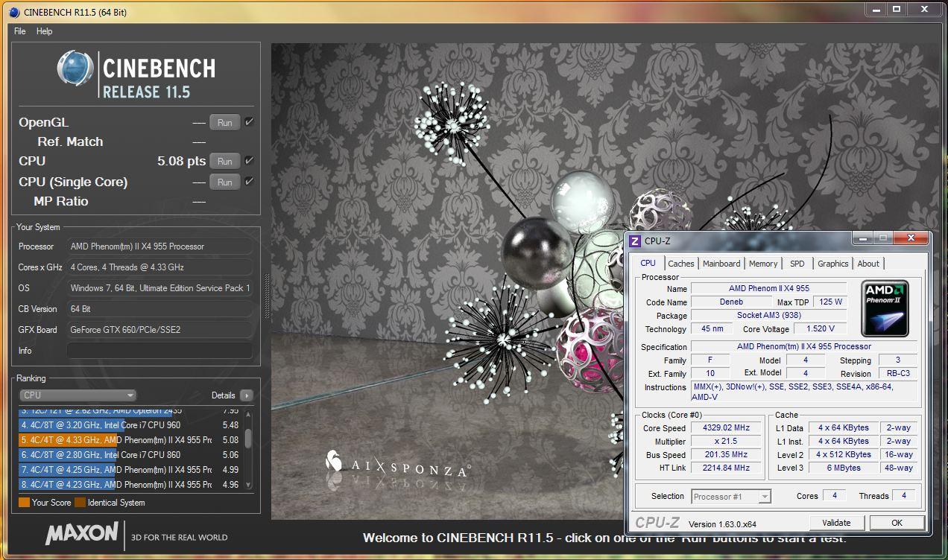Click the Level 3 cache value 6 MBytes
The width and height of the screenshot is (948, 560).
pyautogui.click(x=843, y=468)
